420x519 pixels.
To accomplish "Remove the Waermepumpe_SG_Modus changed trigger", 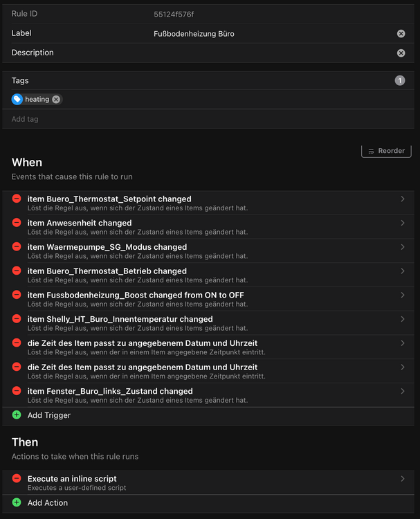I will 17,247.
